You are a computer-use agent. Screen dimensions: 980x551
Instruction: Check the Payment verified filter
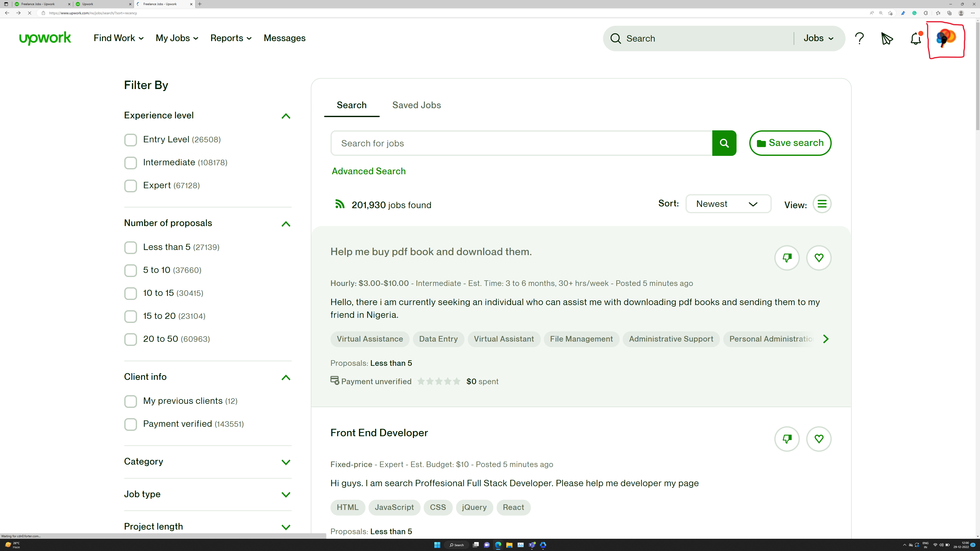130,424
